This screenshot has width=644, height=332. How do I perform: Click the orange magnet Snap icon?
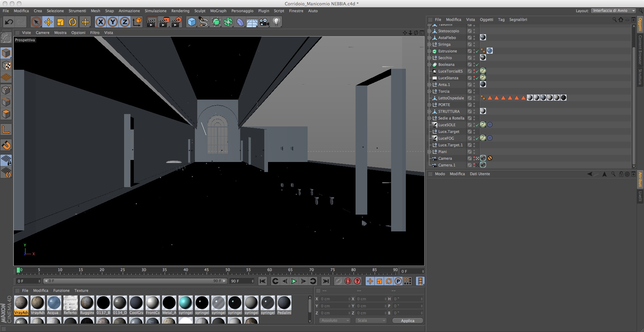pos(6,145)
